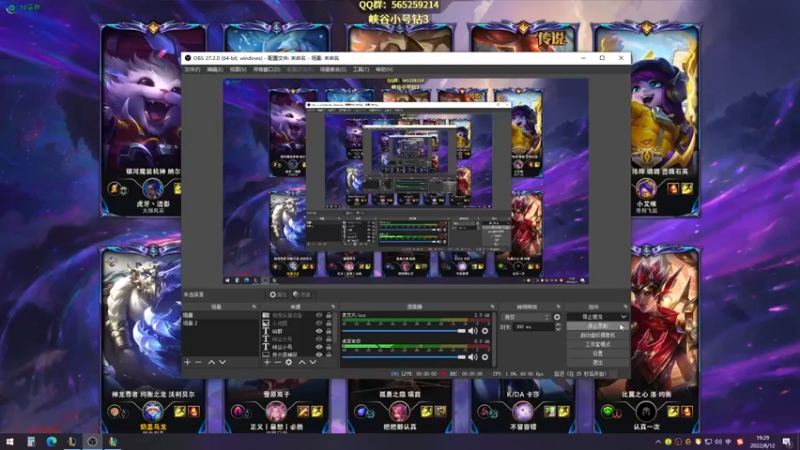Viewport: 800px width, 450px height.
Task: Open the Scene Collection menu in OBS
Action: click(333, 69)
